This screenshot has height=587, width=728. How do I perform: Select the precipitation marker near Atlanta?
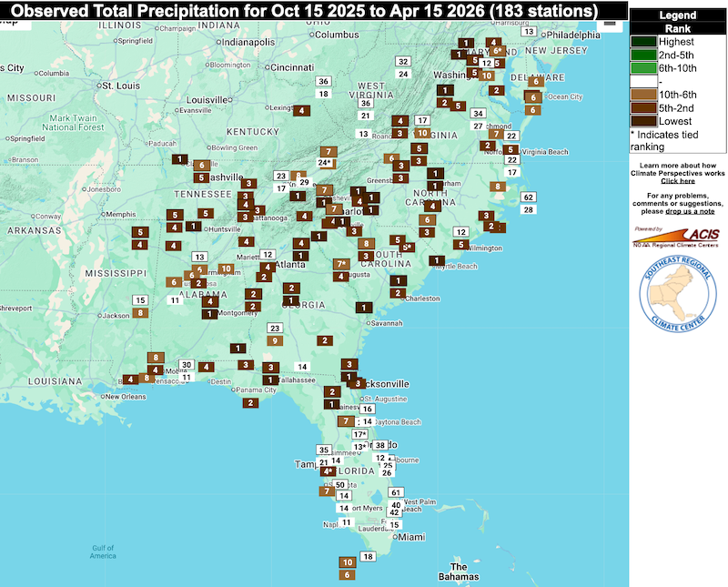(x=267, y=267)
